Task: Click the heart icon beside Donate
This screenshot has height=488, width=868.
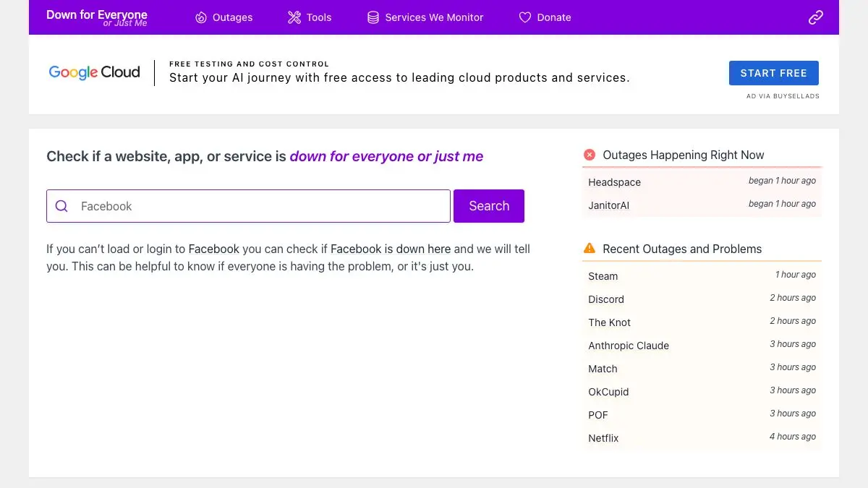Action: [525, 17]
